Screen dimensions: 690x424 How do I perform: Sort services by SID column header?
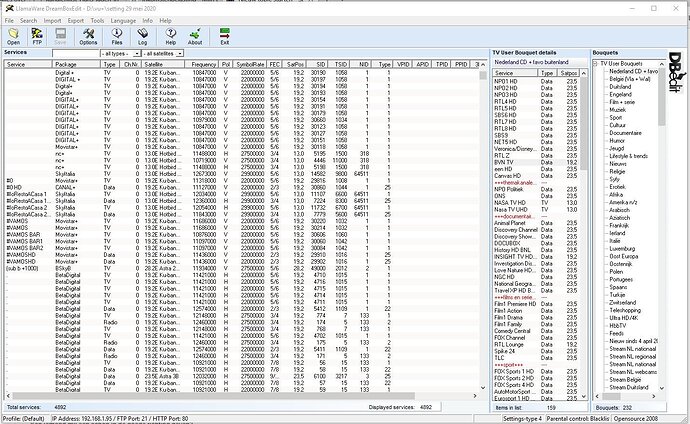(317, 64)
